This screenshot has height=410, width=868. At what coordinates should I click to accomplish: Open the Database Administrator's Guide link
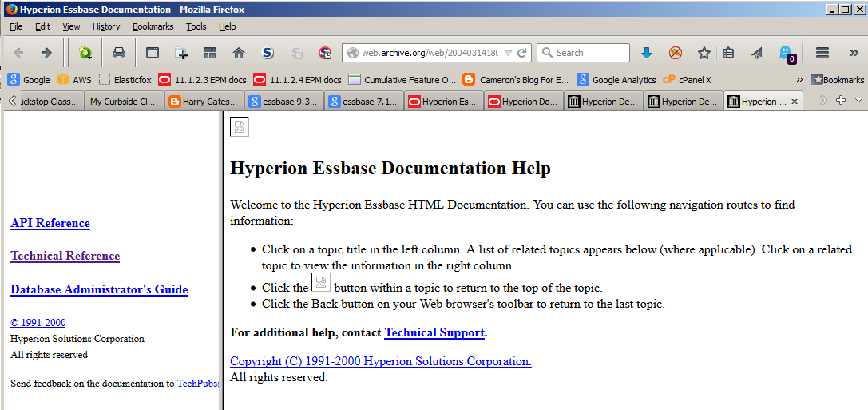pyautogui.click(x=99, y=289)
